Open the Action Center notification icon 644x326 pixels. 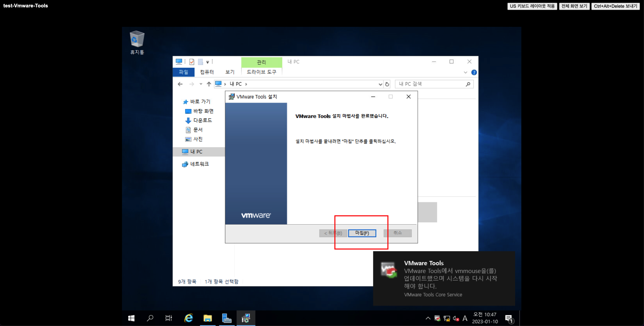(x=509, y=319)
